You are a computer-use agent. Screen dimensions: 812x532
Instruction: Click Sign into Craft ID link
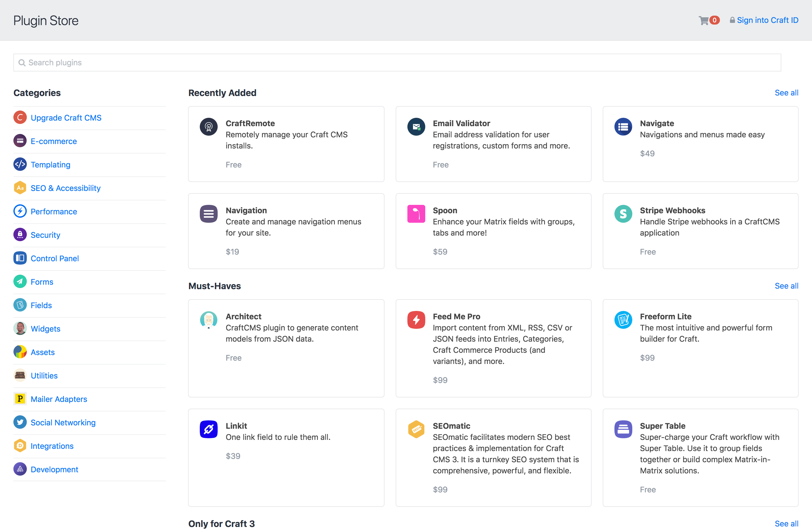[x=768, y=20]
